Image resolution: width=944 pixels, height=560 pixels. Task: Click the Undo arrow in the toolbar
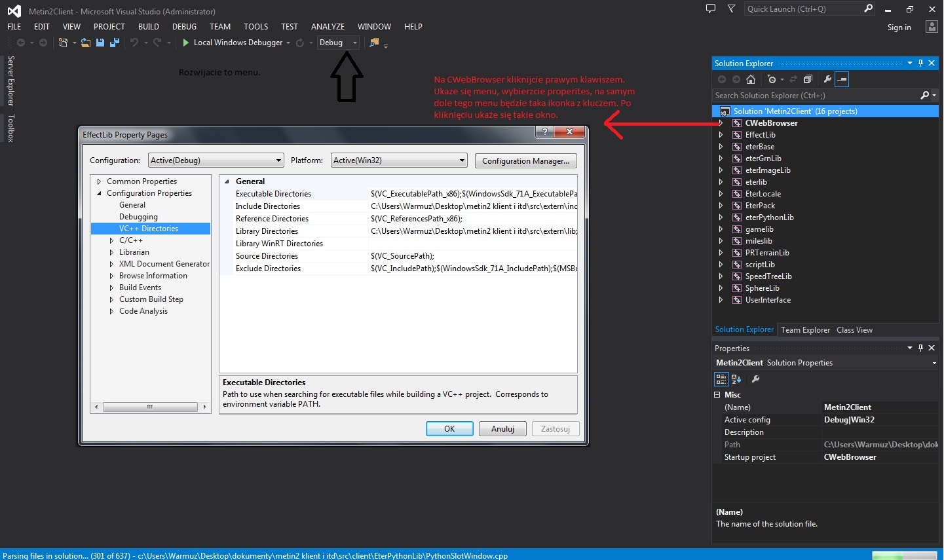click(134, 43)
